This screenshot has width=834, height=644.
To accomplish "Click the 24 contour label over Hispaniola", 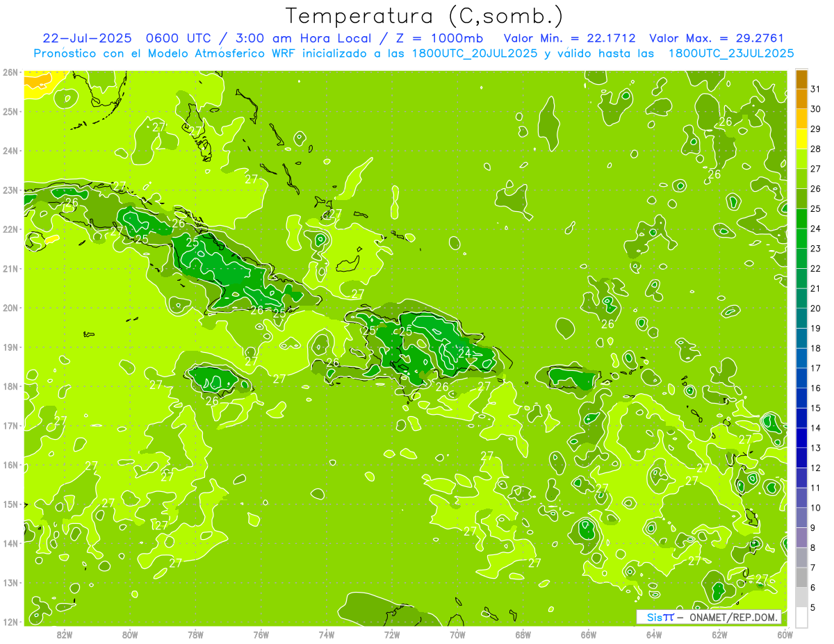I will coord(464,354).
